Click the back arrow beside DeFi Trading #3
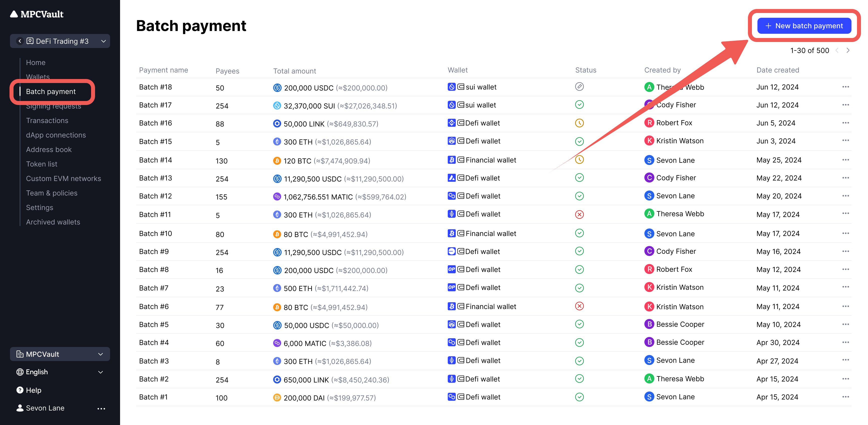 [x=20, y=41]
